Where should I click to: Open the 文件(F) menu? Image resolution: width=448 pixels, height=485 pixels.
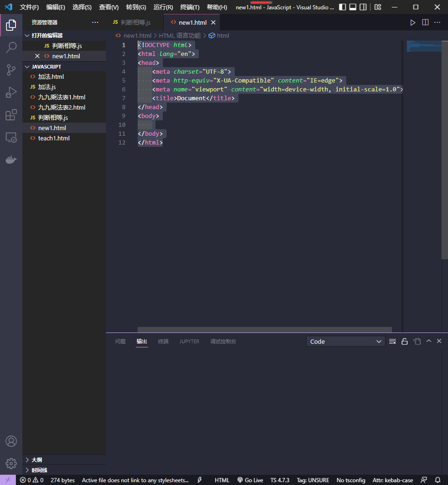29,7
